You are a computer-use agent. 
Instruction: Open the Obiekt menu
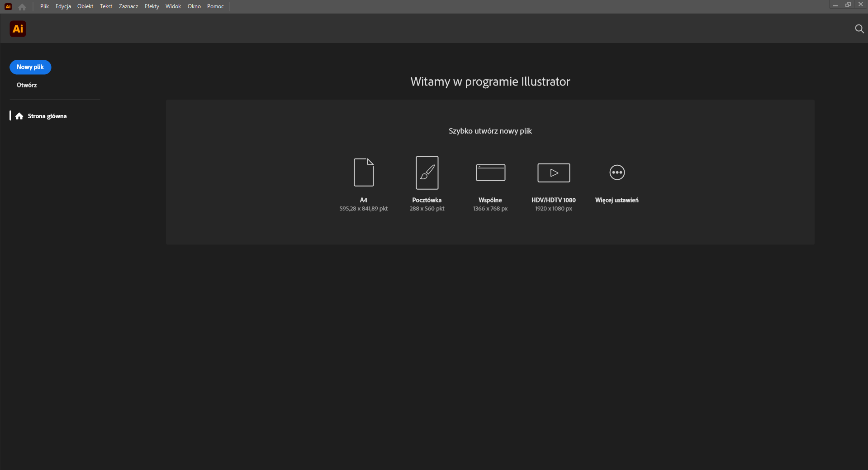[85, 6]
